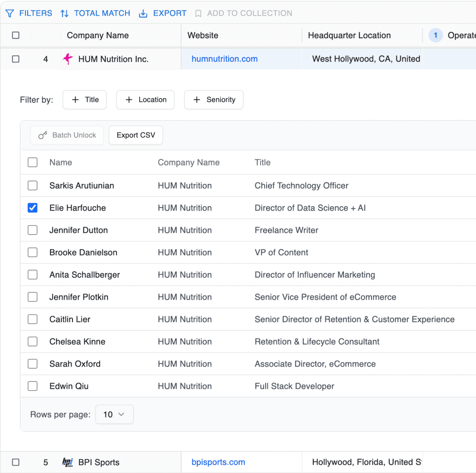Click Chelsea Kinne's name

[77, 341]
